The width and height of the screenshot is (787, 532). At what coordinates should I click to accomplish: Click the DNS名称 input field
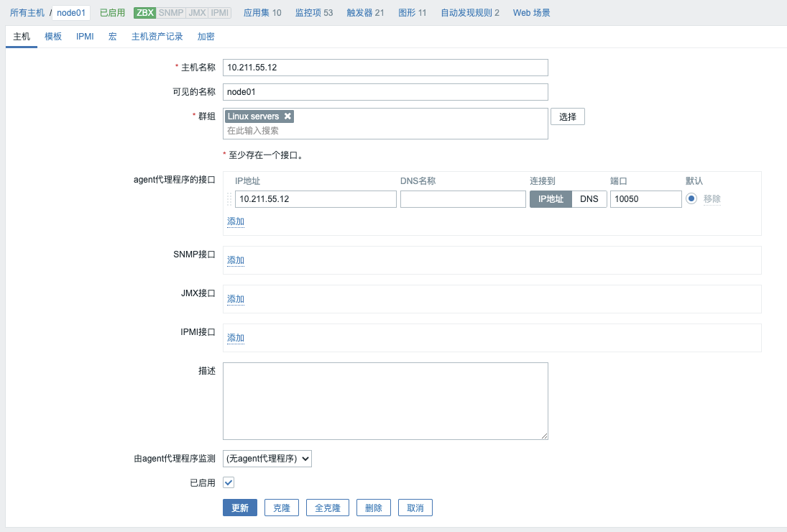pyautogui.click(x=463, y=199)
